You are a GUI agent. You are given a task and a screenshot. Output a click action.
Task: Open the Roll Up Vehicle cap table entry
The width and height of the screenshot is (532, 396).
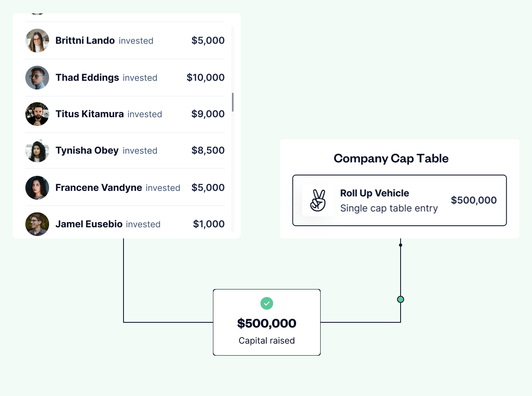click(399, 200)
